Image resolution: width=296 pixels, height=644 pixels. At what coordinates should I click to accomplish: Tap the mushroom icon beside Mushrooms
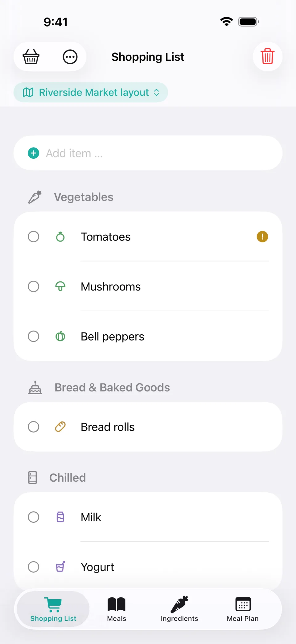click(x=60, y=286)
